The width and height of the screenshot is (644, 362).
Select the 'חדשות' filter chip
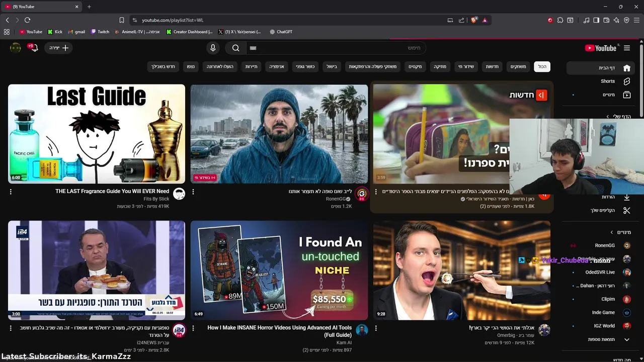(x=492, y=66)
